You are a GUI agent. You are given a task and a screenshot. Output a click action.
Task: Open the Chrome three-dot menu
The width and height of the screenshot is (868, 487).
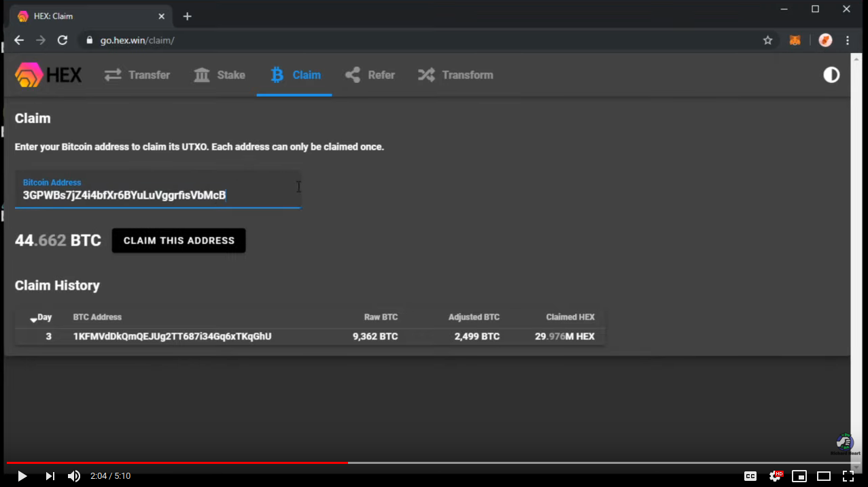[x=848, y=40]
